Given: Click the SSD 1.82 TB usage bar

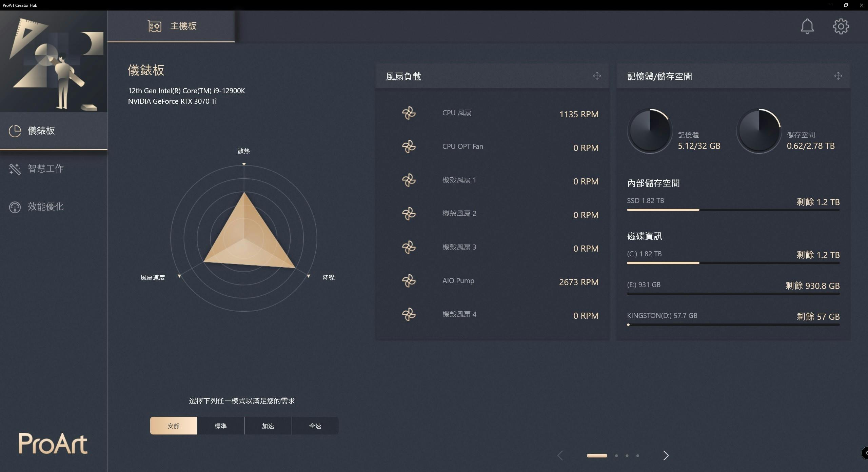Looking at the screenshot, I should [x=733, y=210].
